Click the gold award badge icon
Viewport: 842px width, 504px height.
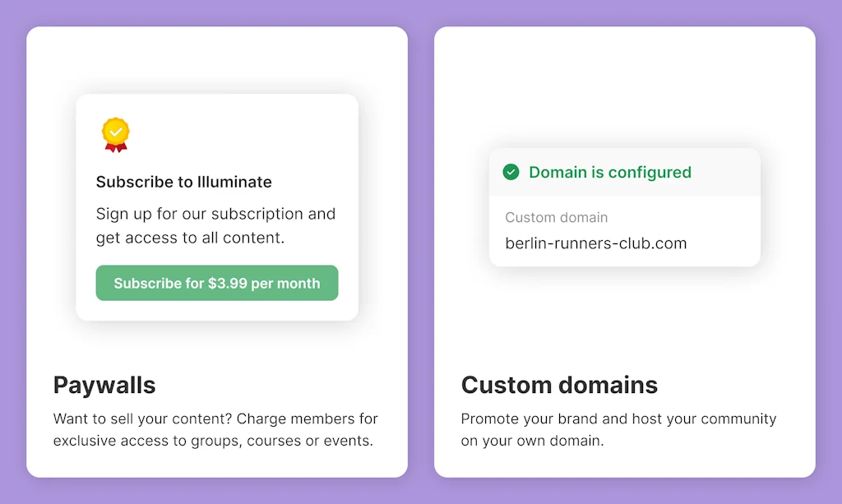coord(116,132)
